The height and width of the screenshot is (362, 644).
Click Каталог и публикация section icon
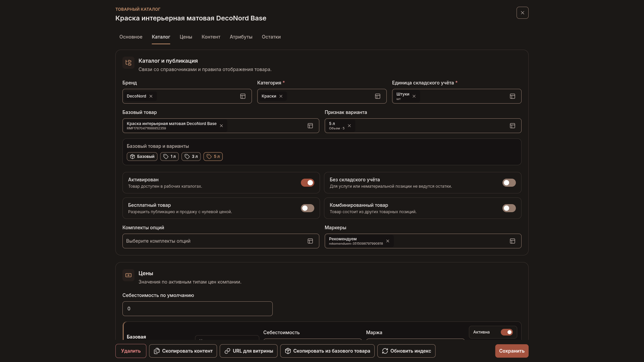tap(128, 63)
